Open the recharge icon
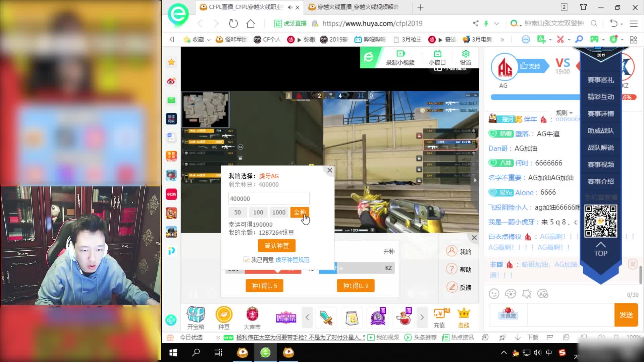The height and width of the screenshot is (362, 644). coord(440,318)
